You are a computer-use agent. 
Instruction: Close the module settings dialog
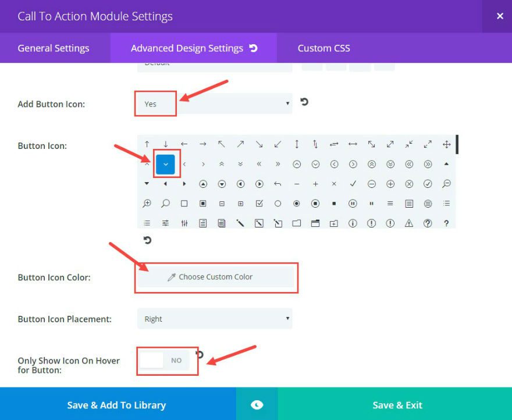[500, 16]
